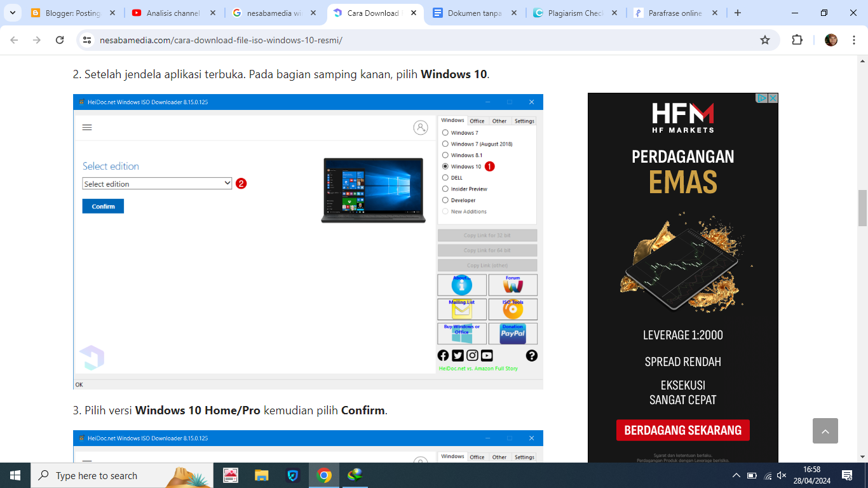Viewport: 868px width, 488px height.
Task: Open the notification center icon
Action: 846,475
